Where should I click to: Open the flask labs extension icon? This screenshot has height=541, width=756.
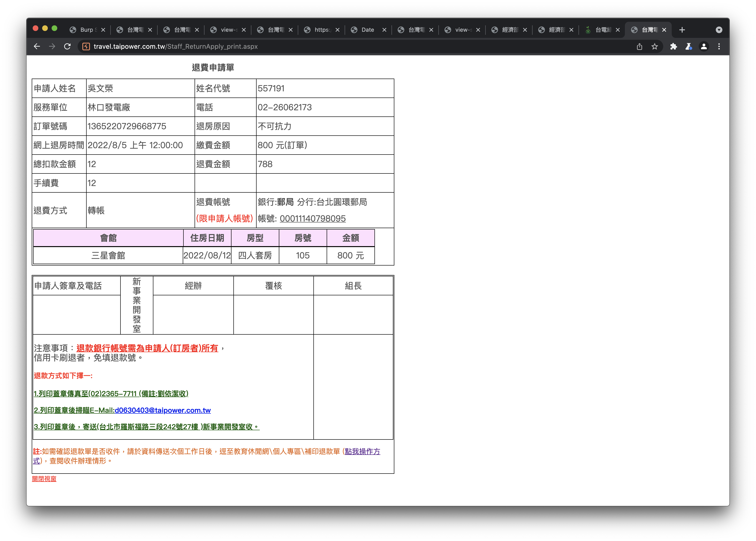[x=688, y=47]
